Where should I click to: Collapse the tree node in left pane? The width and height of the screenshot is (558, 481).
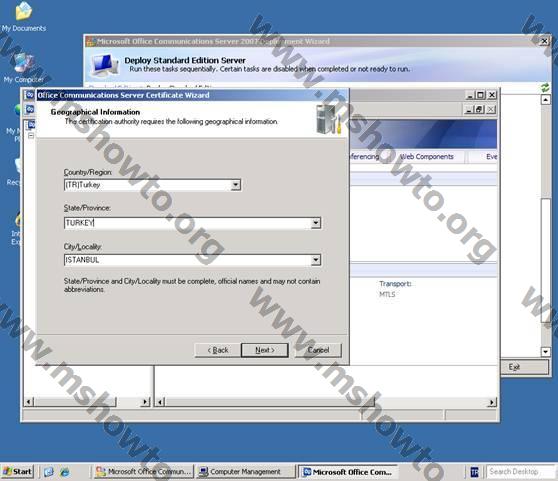(31, 136)
